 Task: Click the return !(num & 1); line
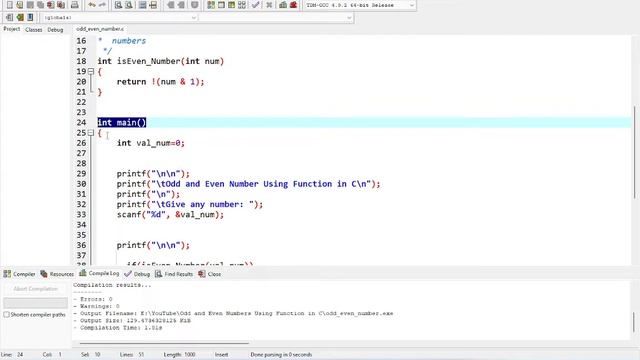click(160, 82)
